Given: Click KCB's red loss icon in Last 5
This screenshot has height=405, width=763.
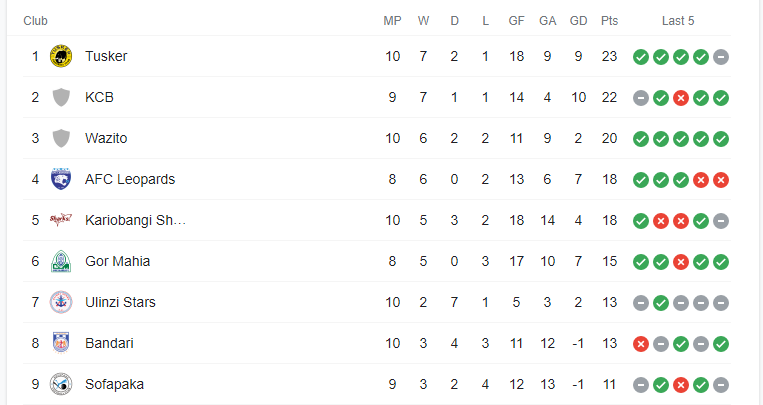Looking at the screenshot, I should point(681,98).
